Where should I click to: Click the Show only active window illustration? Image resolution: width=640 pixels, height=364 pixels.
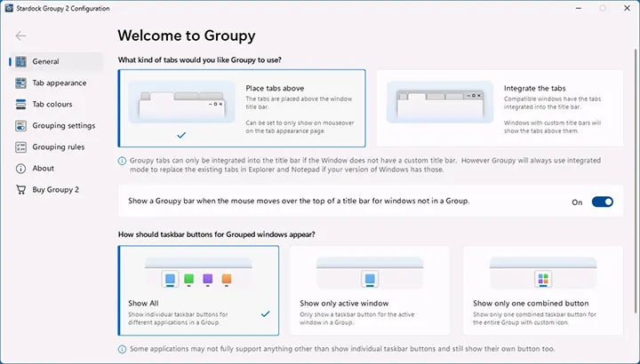point(370,273)
